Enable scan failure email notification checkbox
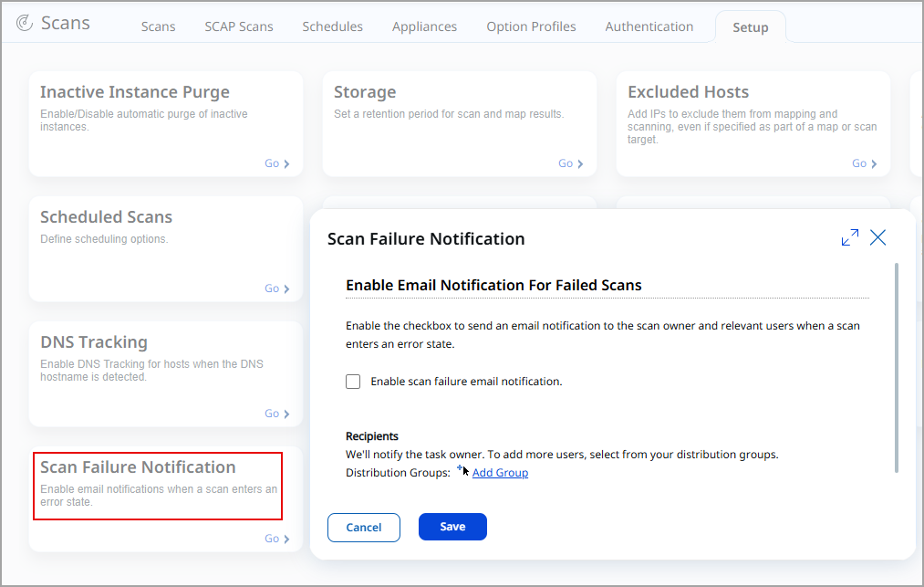Viewport: 924px width, 587px height. click(353, 382)
